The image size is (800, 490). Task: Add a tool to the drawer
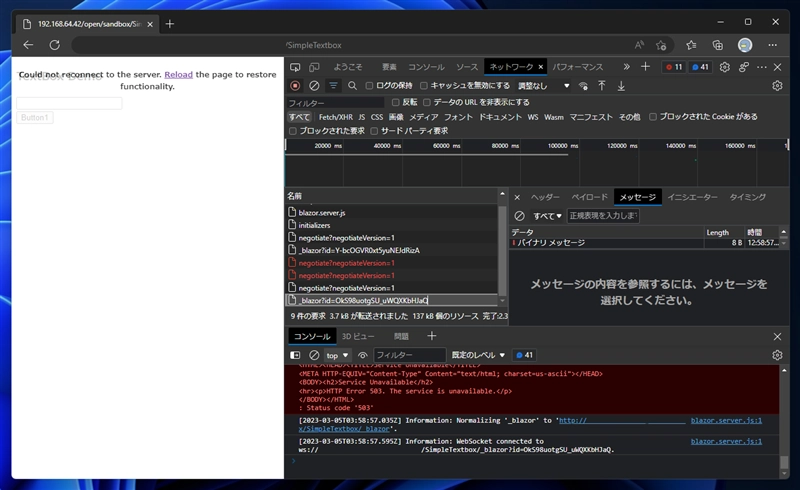point(432,336)
